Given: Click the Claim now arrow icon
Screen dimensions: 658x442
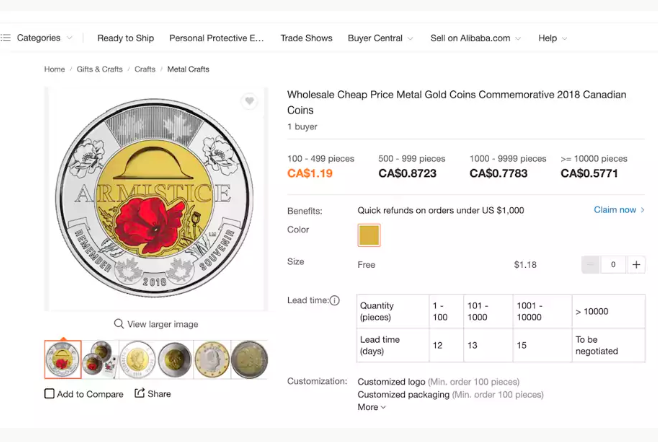Looking at the screenshot, I should coord(642,210).
